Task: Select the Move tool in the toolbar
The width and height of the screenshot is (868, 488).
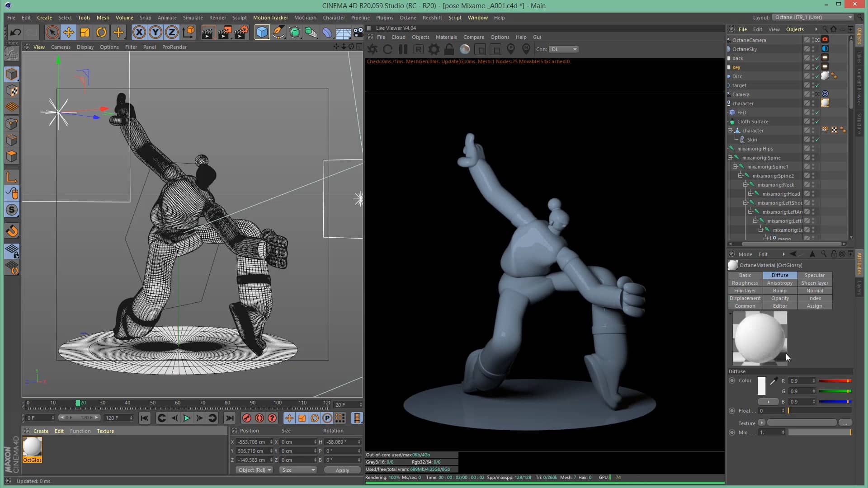Action: [69, 32]
